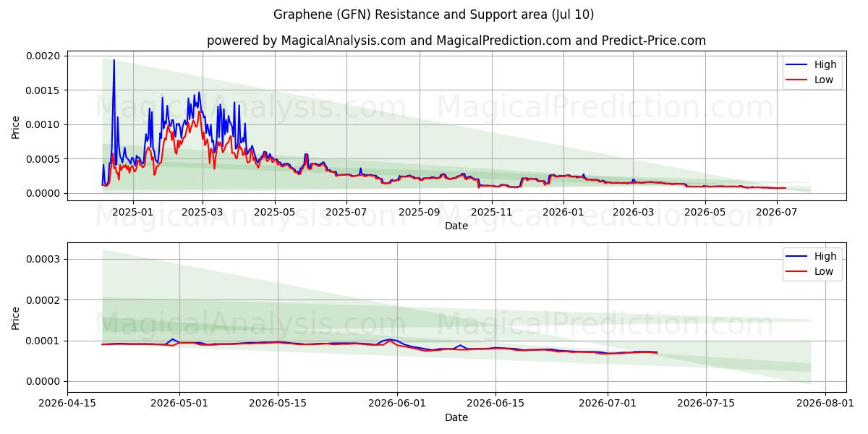Click the '0.0010' y-axis tick label
Screen dimensions: 868x434
(x=43, y=124)
